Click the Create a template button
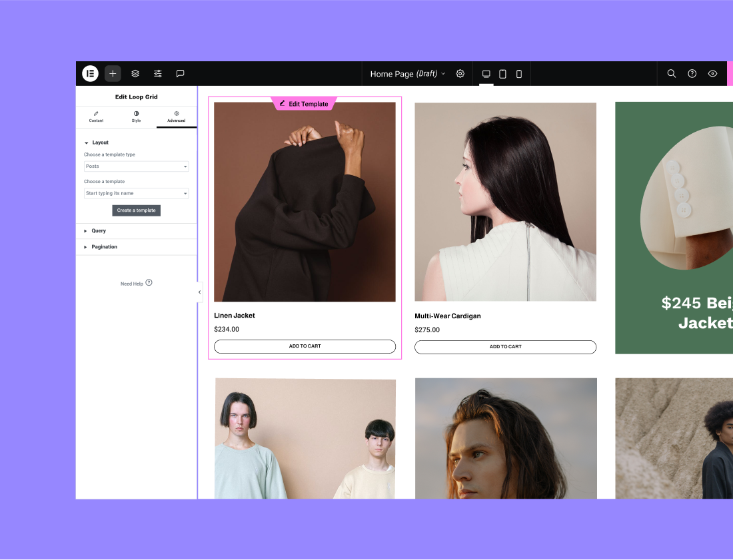Screen dimensions: 733x560 click(x=136, y=210)
